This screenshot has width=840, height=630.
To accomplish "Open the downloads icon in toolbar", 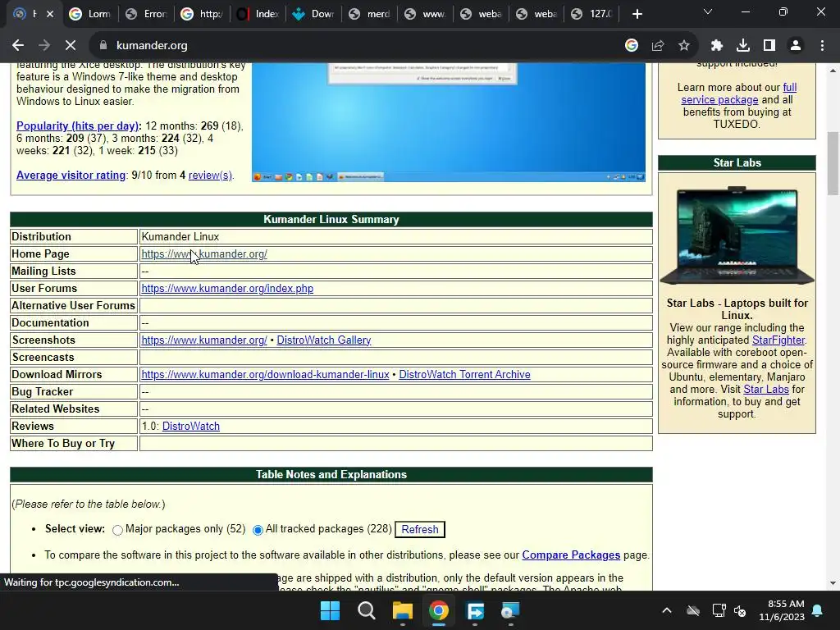I will click(743, 46).
